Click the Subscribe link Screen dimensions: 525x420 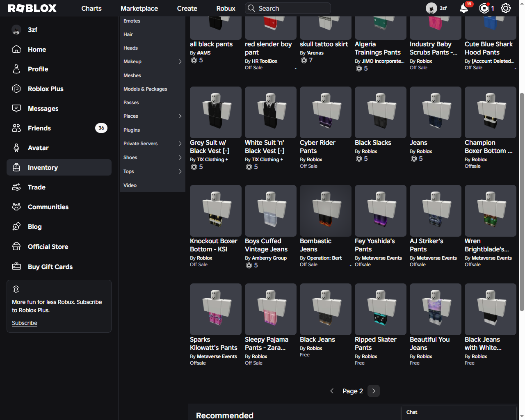click(x=25, y=323)
